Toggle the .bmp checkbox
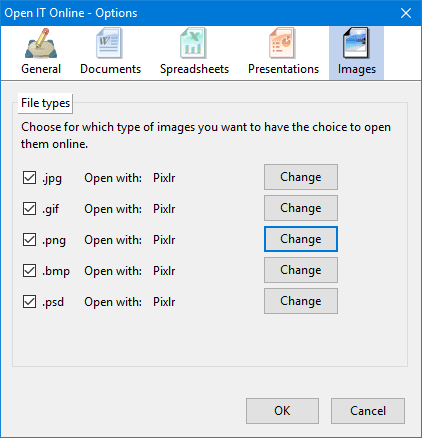The image size is (422, 438). click(x=29, y=271)
